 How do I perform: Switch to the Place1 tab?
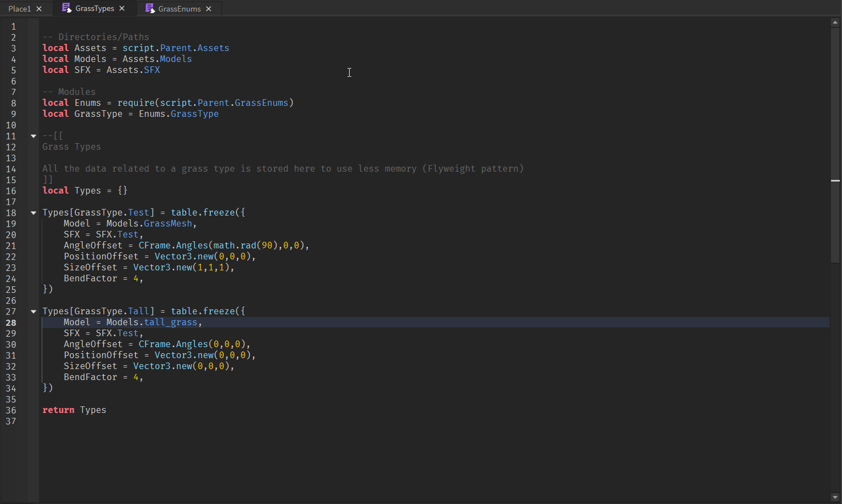tap(20, 9)
